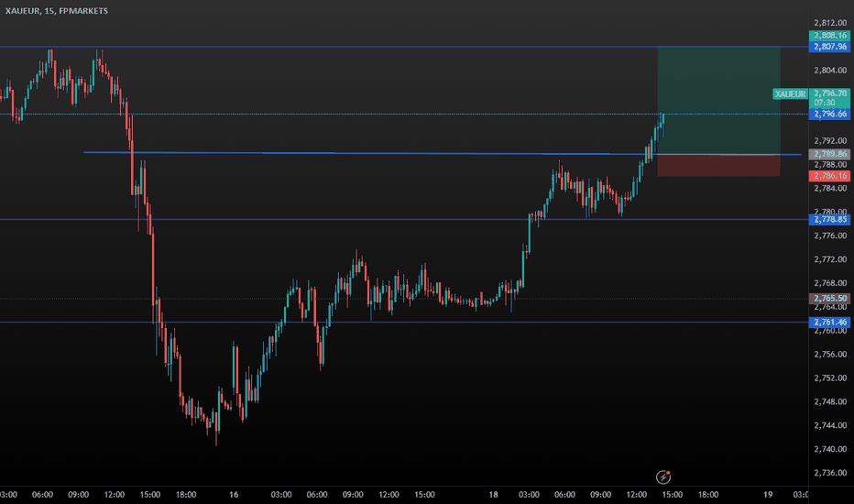The image size is (854, 504).
Task: Select the 2,796.66 blue price label
Action: click(829, 114)
